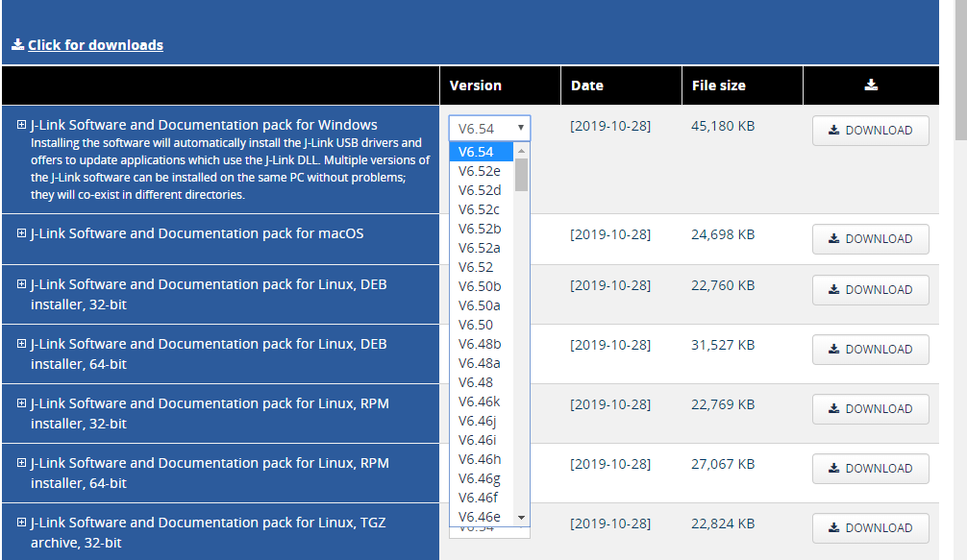Click the download icon in the table header

pyautogui.click(x=871, y=85)
